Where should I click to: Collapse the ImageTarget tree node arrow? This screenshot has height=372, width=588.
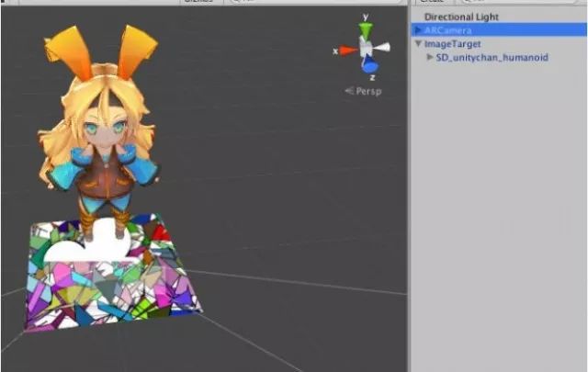[x=419, y=43]
